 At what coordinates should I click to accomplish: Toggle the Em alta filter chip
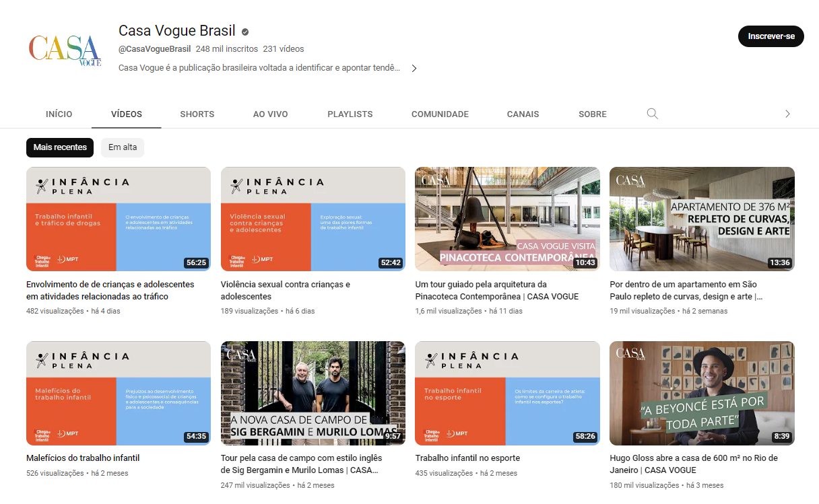pos(123,147)
